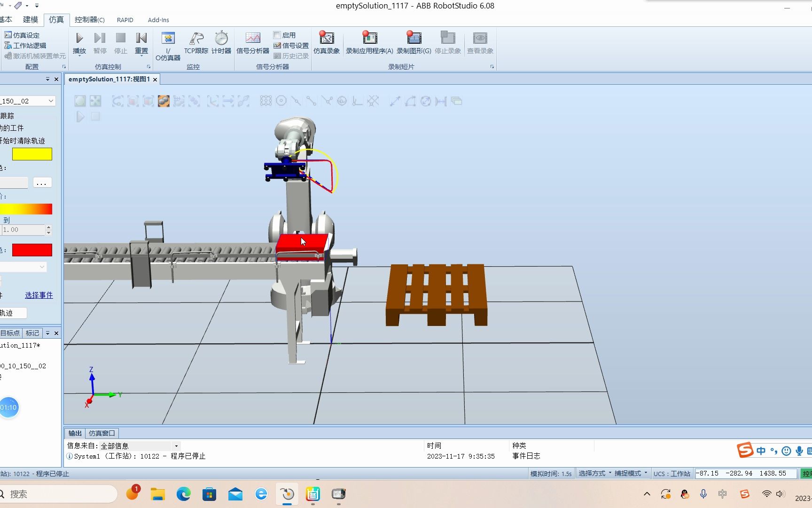This screenshot has width=812, height=508.
Task: Click the 选择事件 link
Action: tap(39, 295)
